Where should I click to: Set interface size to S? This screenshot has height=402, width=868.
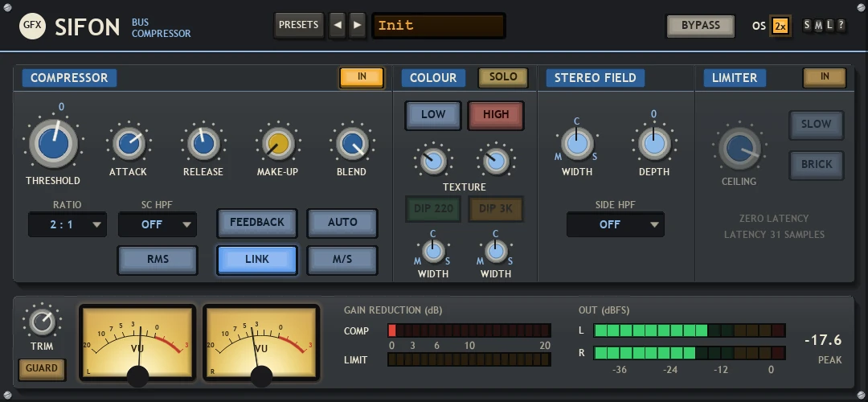click(x=807, y=25)
